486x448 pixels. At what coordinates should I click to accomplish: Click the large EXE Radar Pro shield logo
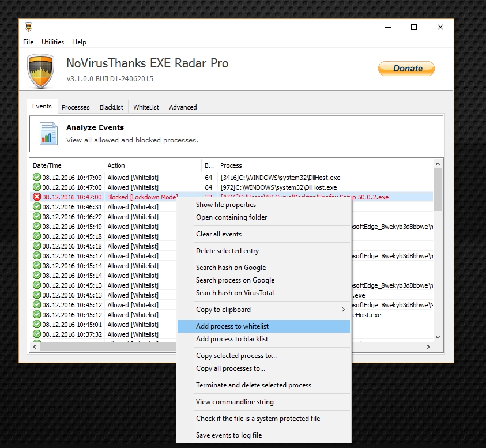pyautogui.click(x=40, y=71)
